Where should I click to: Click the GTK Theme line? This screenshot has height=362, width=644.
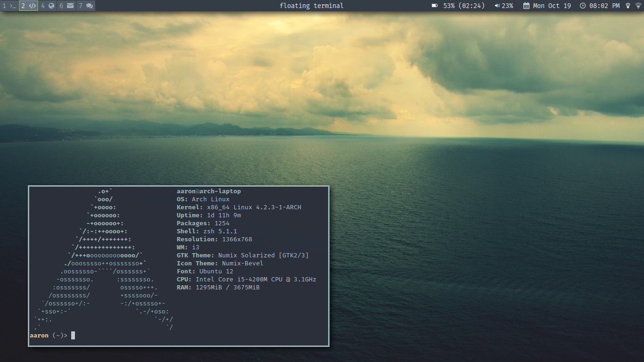[243, 255]
